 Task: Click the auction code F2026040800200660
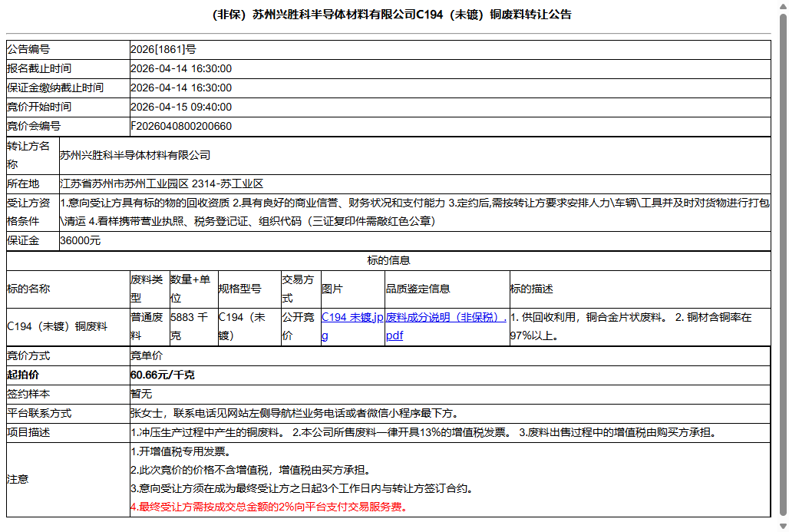pos(181,126)
